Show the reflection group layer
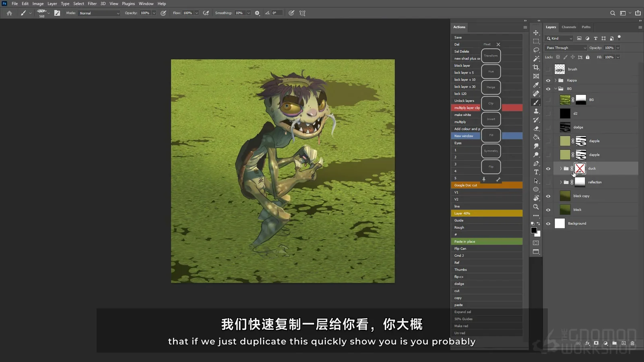 tap(548, 182)
